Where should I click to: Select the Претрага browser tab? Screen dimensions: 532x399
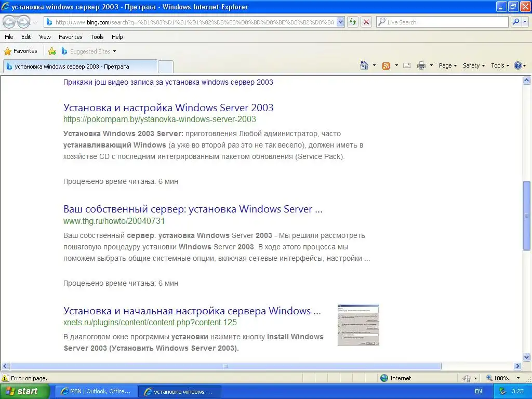(x=80, y=66)
